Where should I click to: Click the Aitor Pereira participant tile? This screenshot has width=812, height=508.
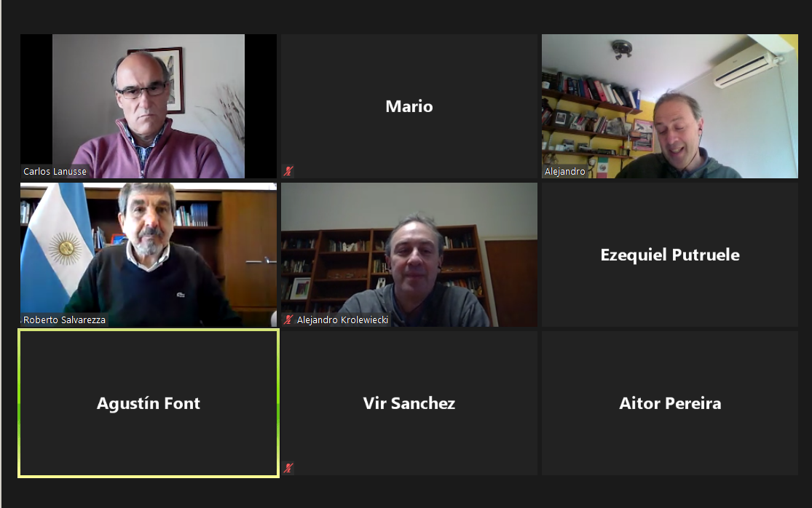669,403
